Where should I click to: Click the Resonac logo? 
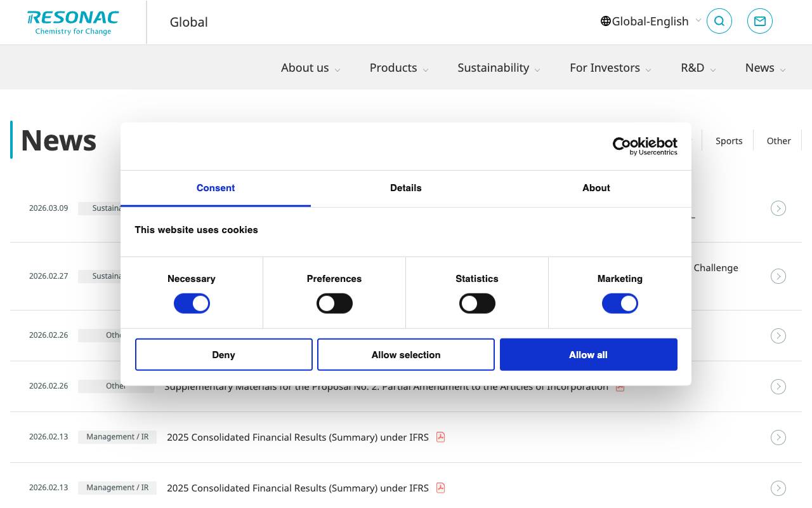coord(72,22)
